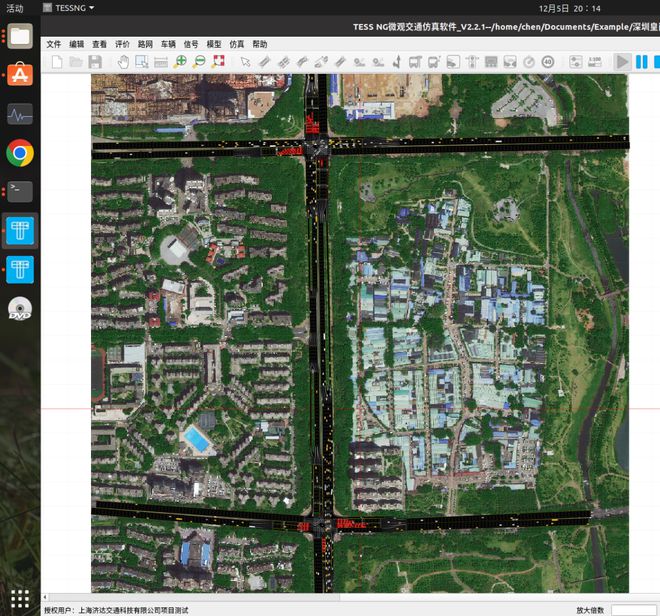Viewport: 660px width, 616px height.
Task: Click the 活动 activities button
Action: 15,8
